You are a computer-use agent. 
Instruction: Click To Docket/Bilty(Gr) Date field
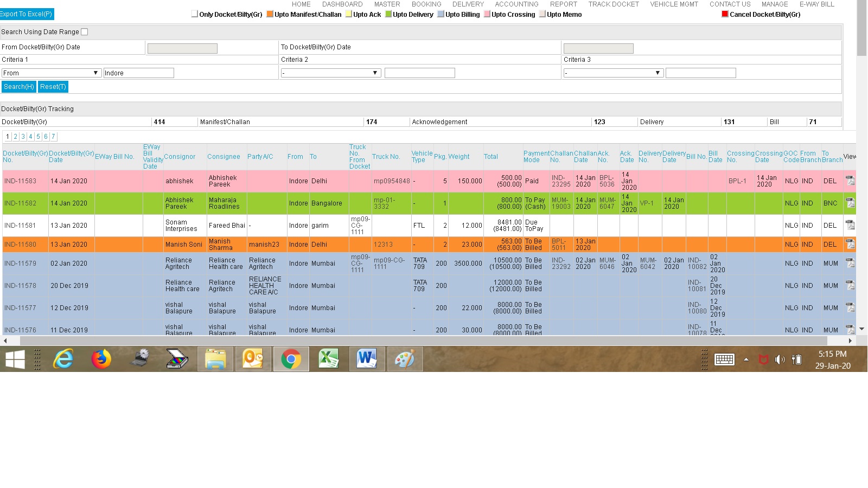(x=598, y=48)
